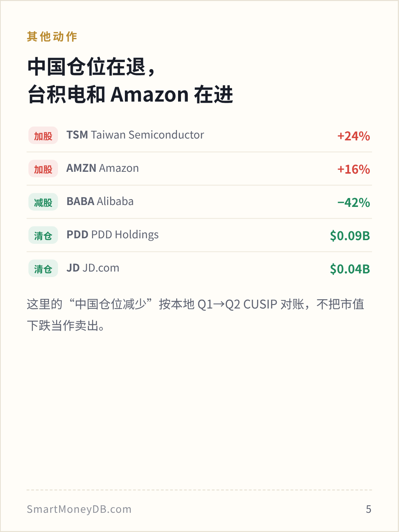This screenshot has height=532, width=399.
Task: Click the 其他动作 section label
Action: point(52,37)
